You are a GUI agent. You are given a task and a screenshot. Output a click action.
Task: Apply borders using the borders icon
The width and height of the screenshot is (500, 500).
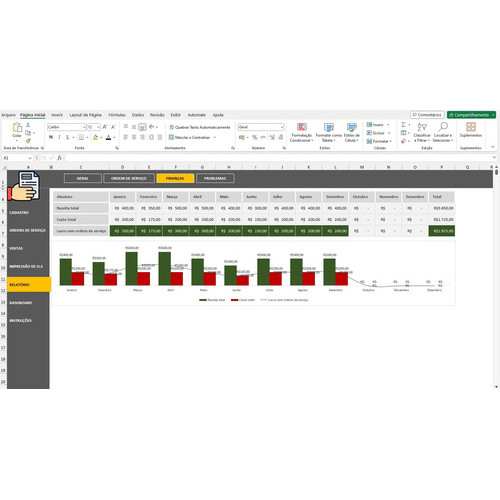click(x=81, y=137)
